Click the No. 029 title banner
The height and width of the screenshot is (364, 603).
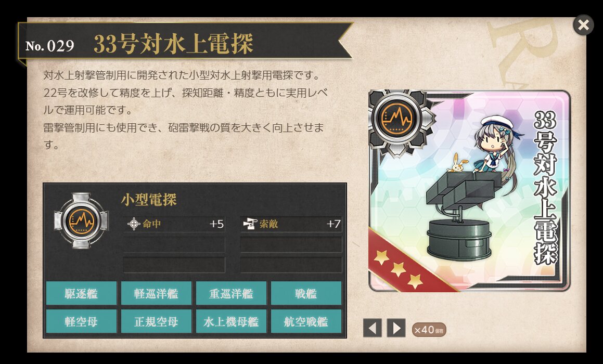pos(185,41)
